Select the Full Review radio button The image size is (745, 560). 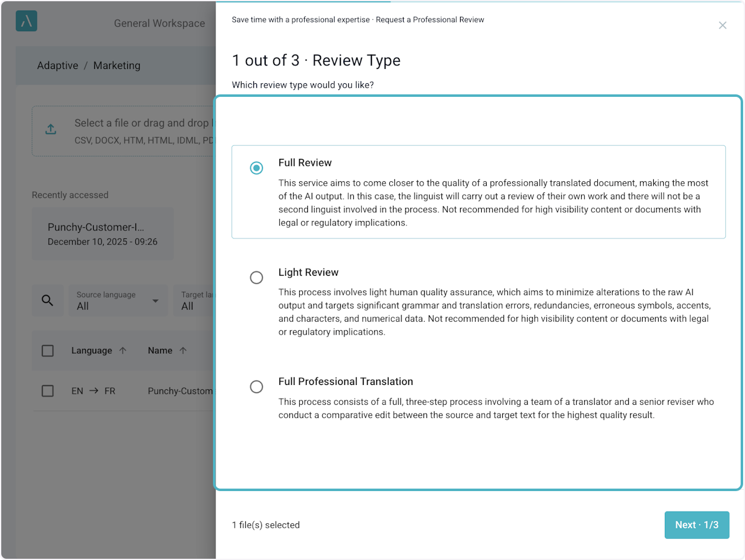(x=256, y=168)
